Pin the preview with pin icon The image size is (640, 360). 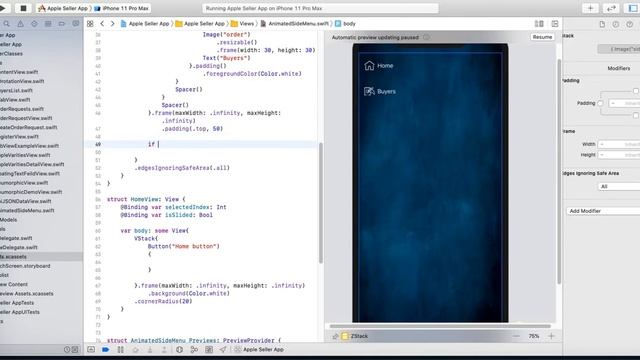(336, 336)
